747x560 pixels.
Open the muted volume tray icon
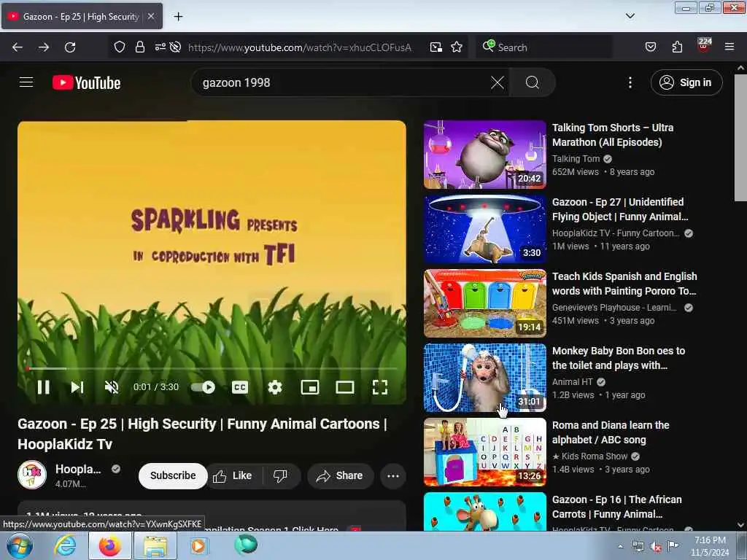(656, 547)
